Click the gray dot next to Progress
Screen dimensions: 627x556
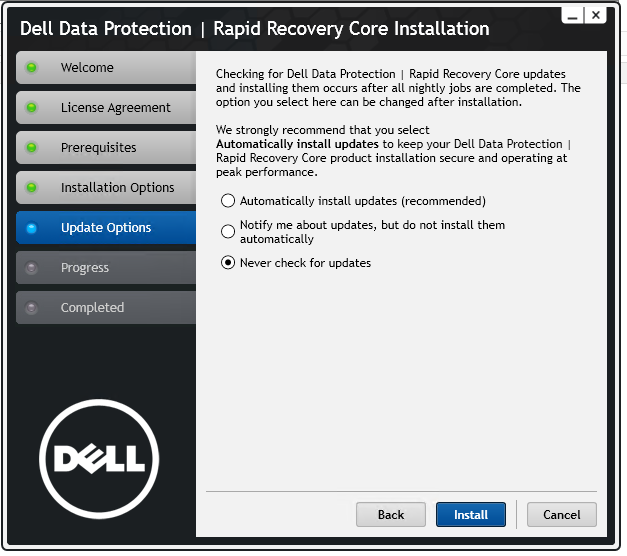[31, 268]
